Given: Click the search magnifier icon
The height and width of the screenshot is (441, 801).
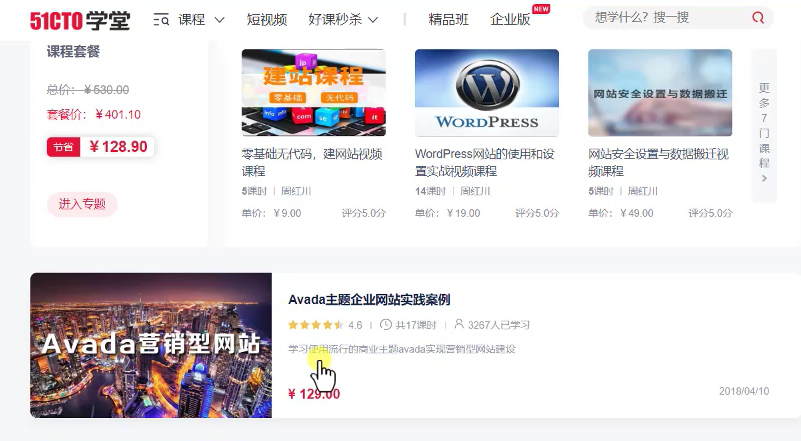Looking at the screenshot, I should (x=758, y=18).
